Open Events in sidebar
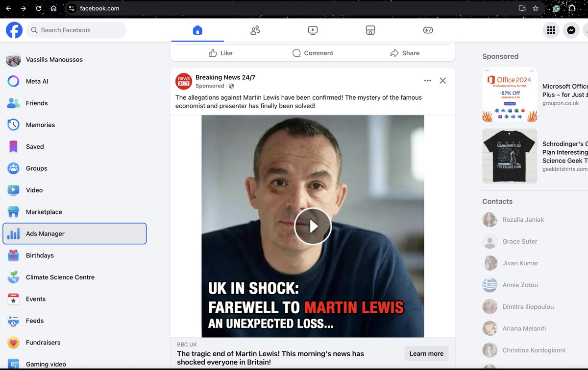 74,299
